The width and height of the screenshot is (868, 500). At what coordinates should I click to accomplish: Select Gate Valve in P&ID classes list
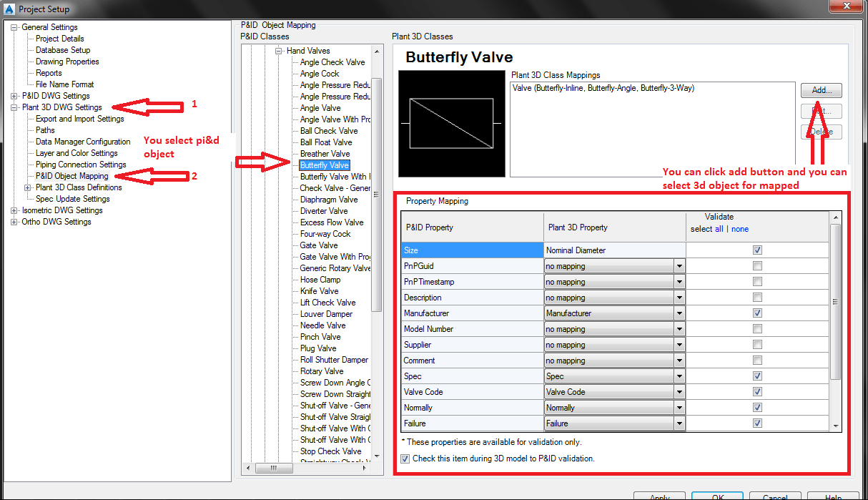[x=319, y=245]
